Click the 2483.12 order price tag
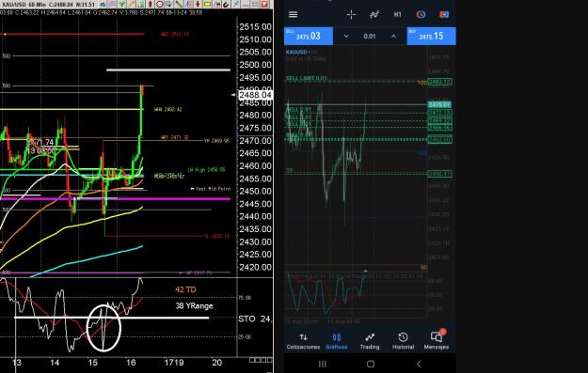 point(439,82)
